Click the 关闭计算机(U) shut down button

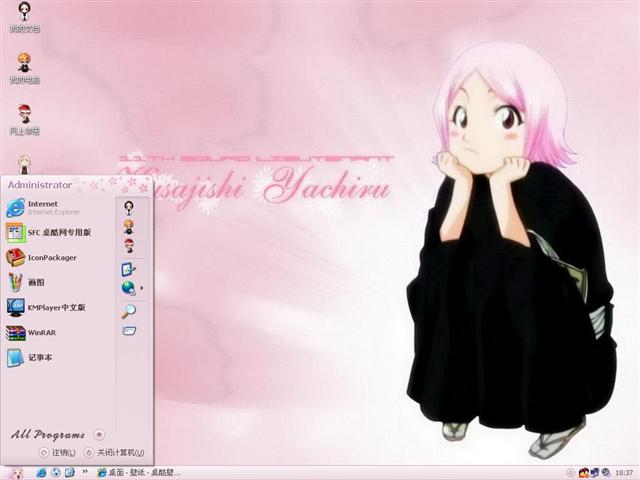coord(114,453)
